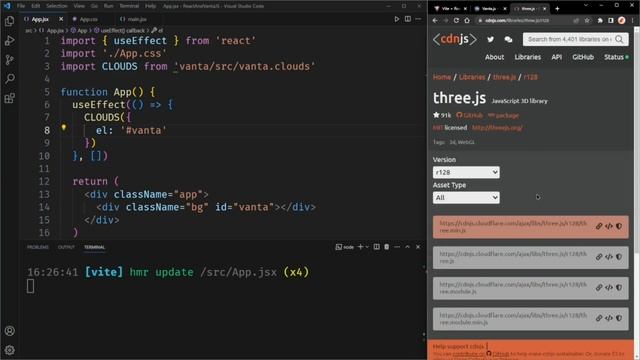Viewport: 640px width, 360px height.
Task: Open the Search view in VS Code
Action: coord(9,78)
